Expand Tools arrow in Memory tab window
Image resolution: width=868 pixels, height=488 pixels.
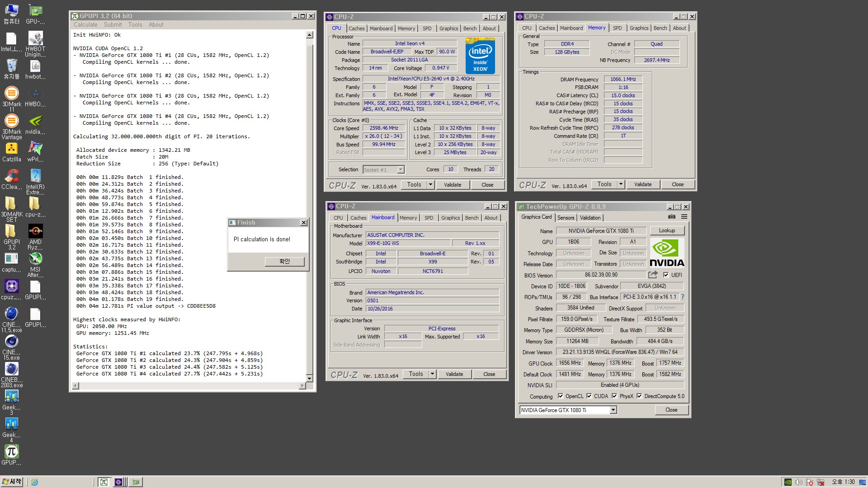point(621,184)
